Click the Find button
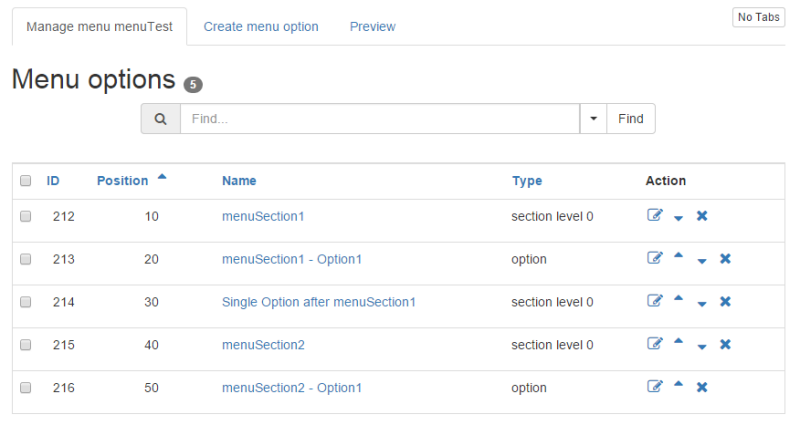Viewport: 800px width, 425px height. point(631,119)
